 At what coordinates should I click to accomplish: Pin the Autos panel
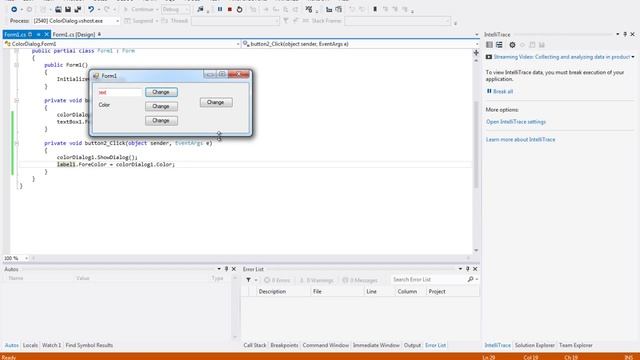click(x=227, y=269)
